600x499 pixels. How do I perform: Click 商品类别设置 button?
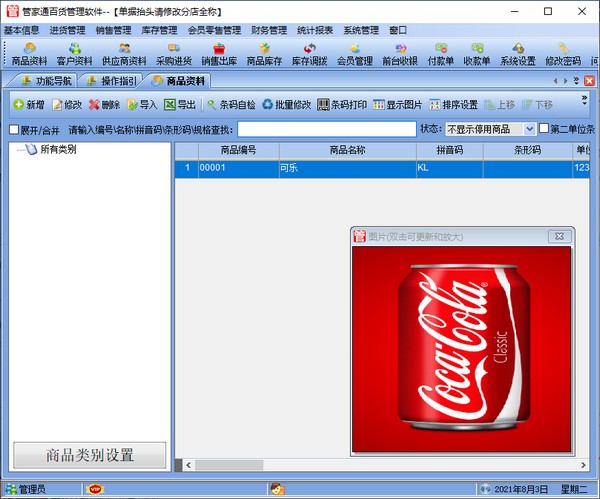90,455
